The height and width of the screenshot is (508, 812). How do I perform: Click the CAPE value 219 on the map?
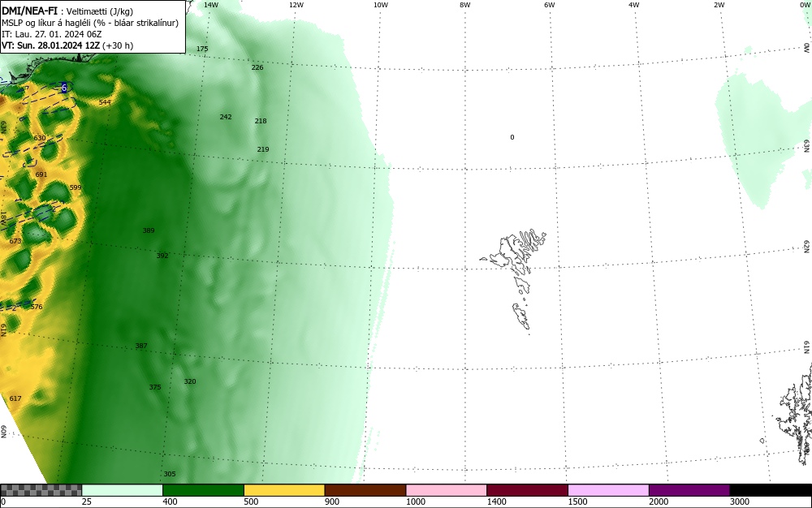[x=263, y=149]
